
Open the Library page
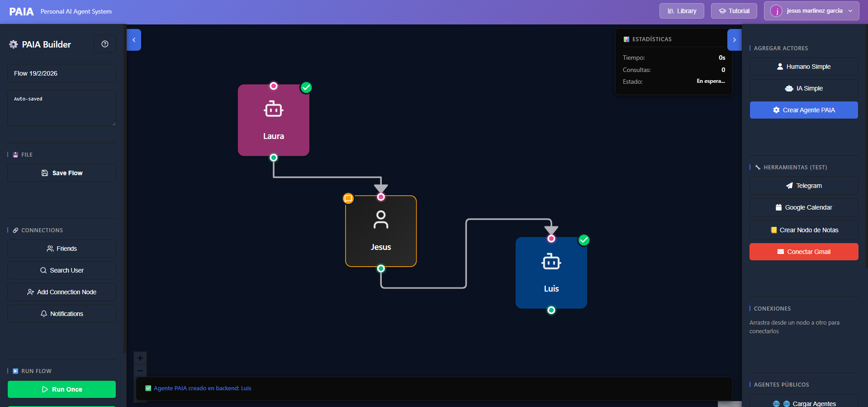coord(682,11)
